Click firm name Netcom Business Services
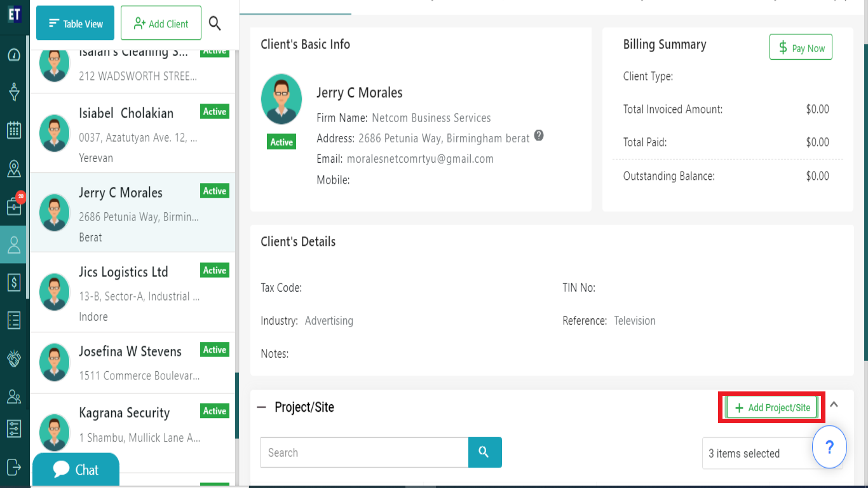The width and height of the screenshot is (868, 488). pyautogui.click(x=431, y=118)
